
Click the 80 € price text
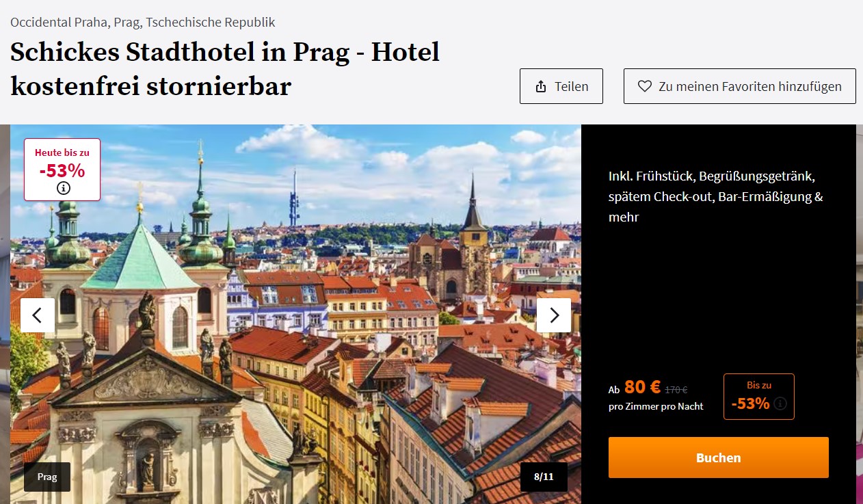coord(642,387)
